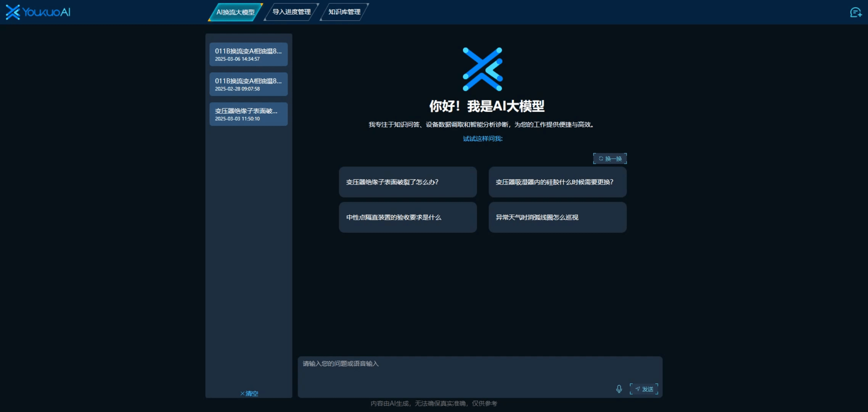The height and width of the screenshot is (412, 868).
Task: Select suggestion 变压器绝缘子表面破裂了怎么办?
Action: 408,182
